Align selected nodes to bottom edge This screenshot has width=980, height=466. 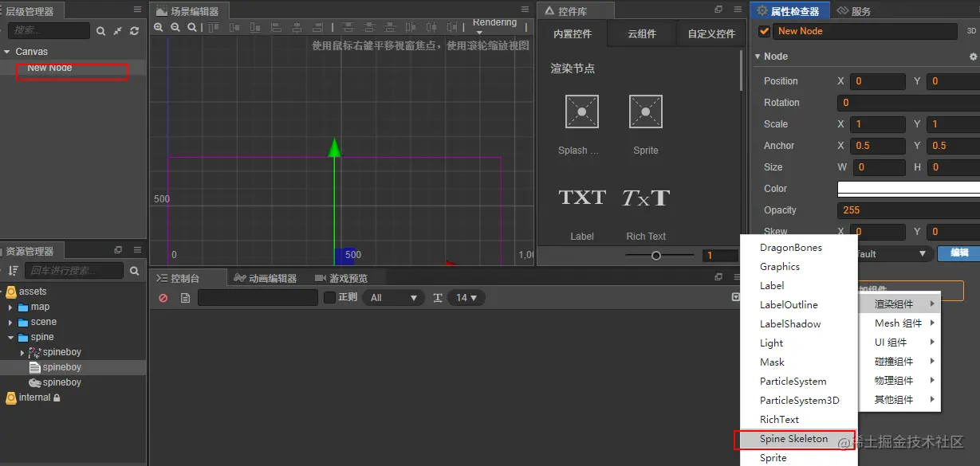[255, 27]
